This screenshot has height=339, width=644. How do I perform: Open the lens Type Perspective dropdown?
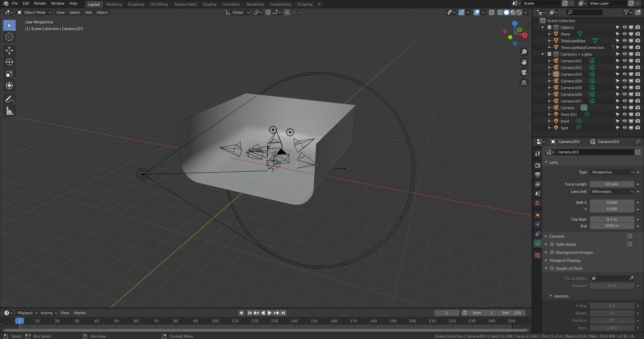tap(612, 172)
